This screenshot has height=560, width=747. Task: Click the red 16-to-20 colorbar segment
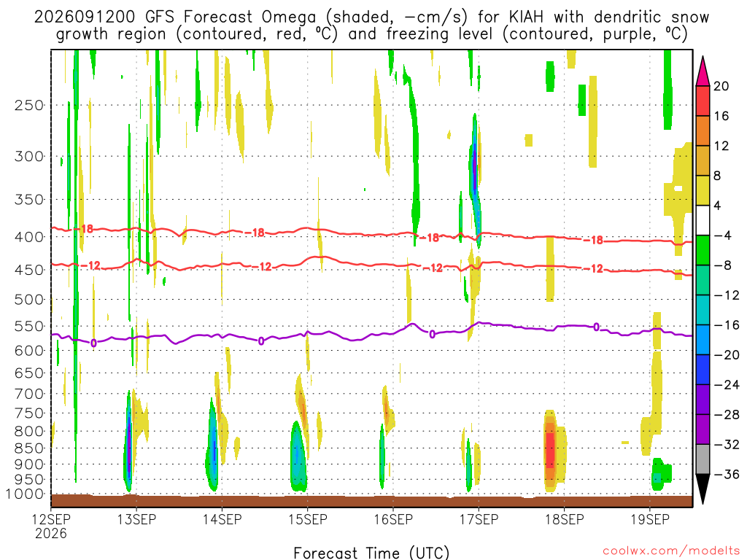click(703, 101)
